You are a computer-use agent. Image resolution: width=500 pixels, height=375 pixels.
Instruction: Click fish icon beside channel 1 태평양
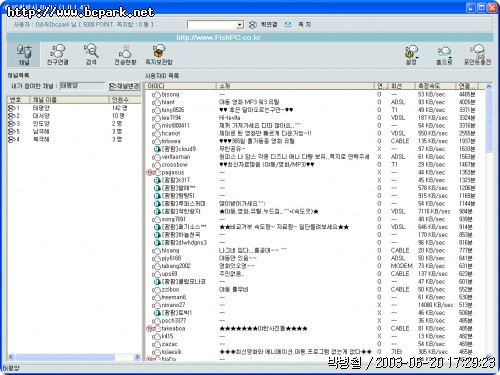click(12, 108)
